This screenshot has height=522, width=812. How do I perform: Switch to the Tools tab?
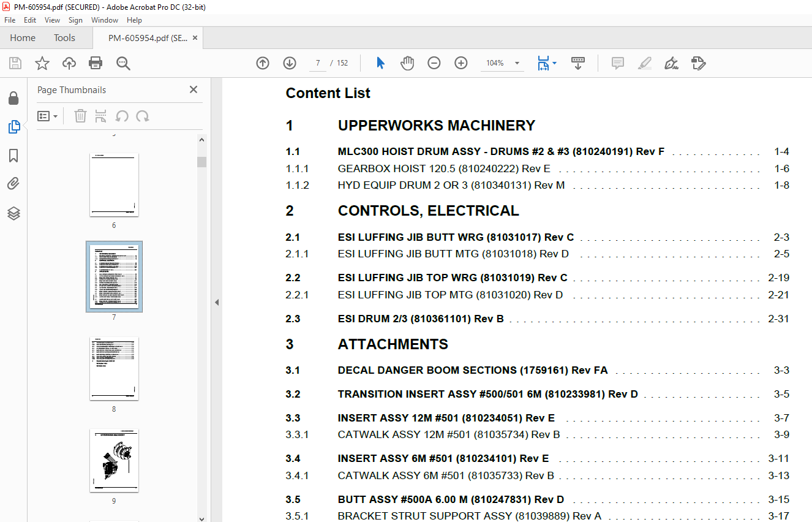pyautogui.click(x=64, y=38)
